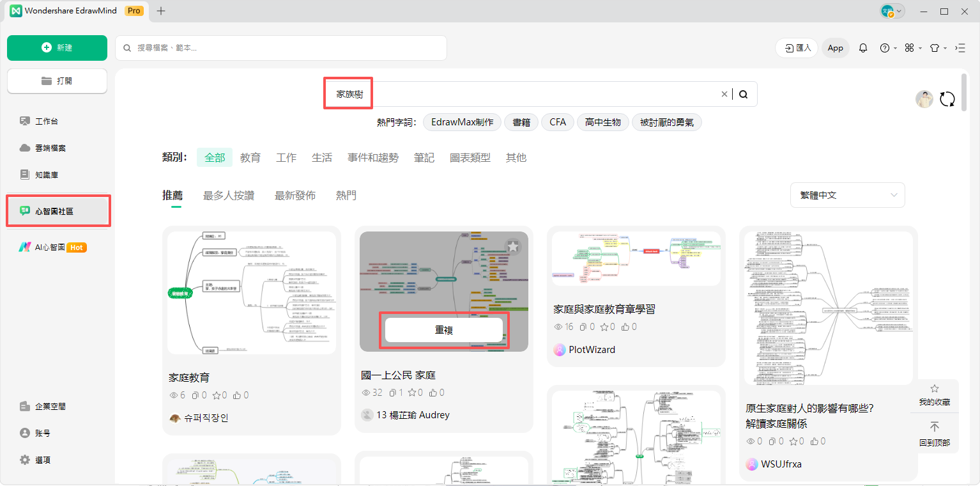
Task: Open the merchandise shirt icon menu
Action: [x=935, y=47]
